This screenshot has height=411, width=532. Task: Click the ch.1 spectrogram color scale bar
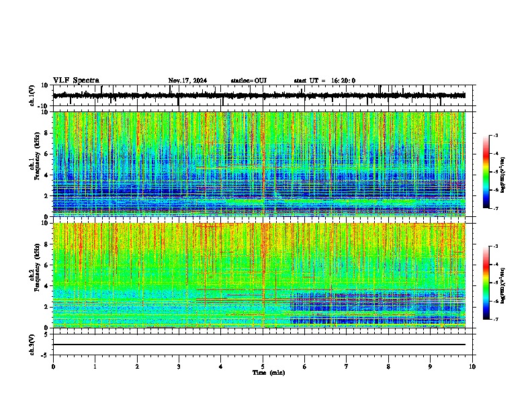coord(486,172)
